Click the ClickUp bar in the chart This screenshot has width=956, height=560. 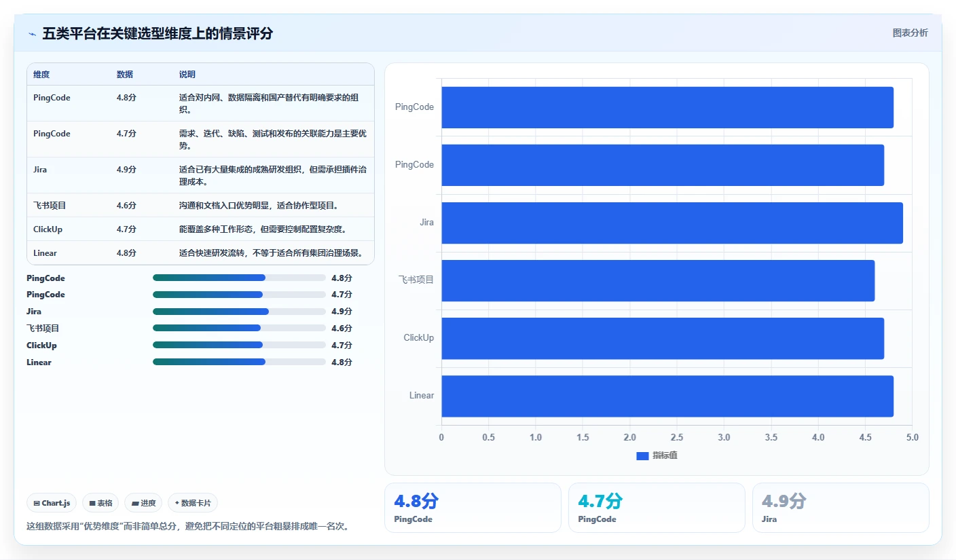(663, 338)
